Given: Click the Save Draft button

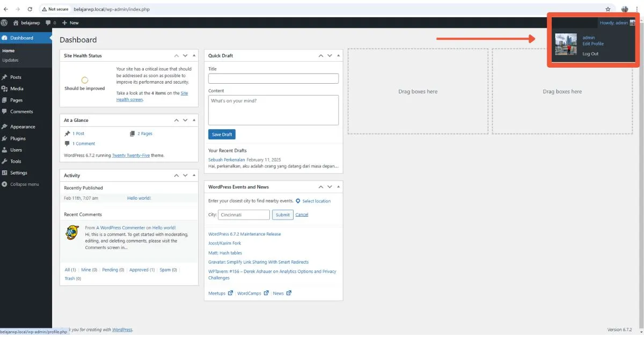Looking at the screenshot, I should tap(222, 134).
